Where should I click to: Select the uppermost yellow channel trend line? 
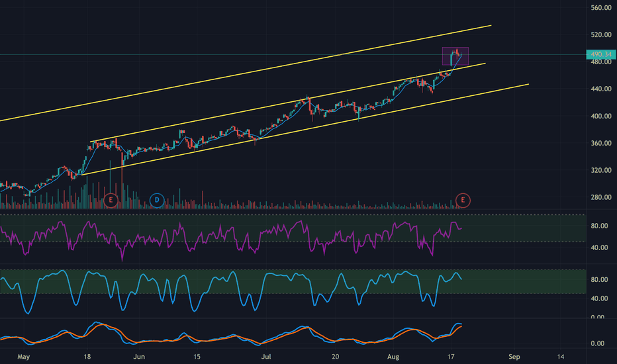tap(246, 73)
